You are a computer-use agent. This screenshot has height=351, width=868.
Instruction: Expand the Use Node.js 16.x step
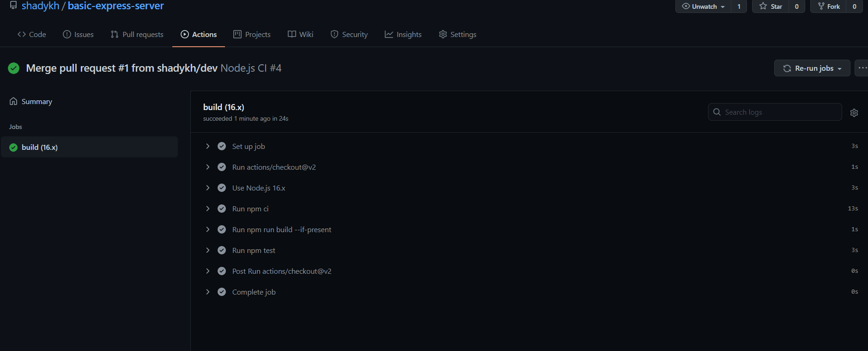coord(207,188)
